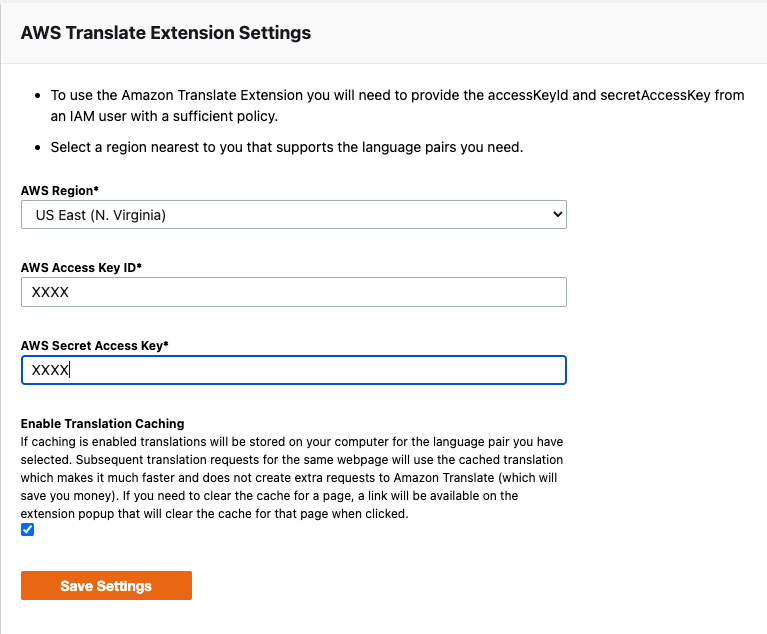Click the Enable Translation Caching heading
767x634 pixels.
[x=103, y=424]
